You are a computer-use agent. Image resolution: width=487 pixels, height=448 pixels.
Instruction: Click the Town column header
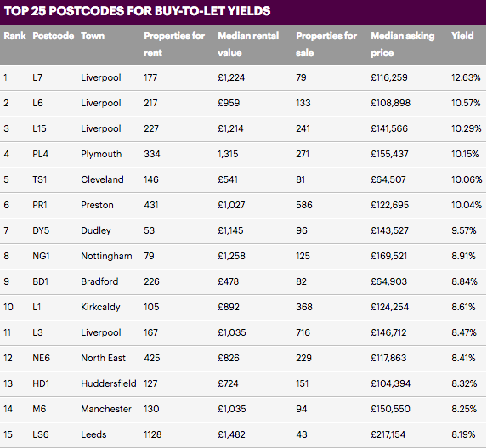[93, 36]
